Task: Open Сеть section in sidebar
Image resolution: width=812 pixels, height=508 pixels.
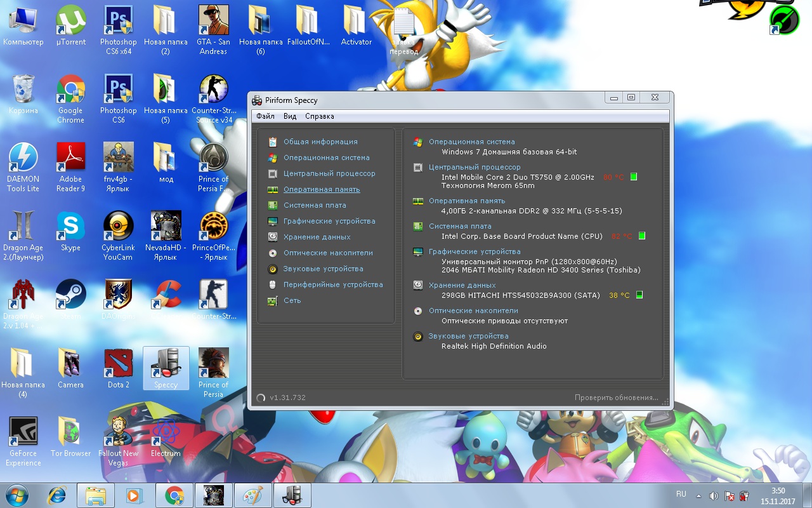Action: 292,300
